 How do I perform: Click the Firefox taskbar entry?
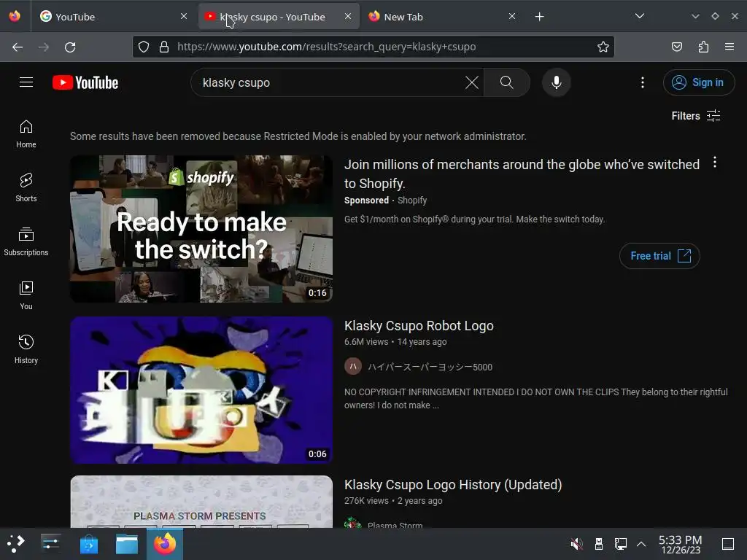165,543
